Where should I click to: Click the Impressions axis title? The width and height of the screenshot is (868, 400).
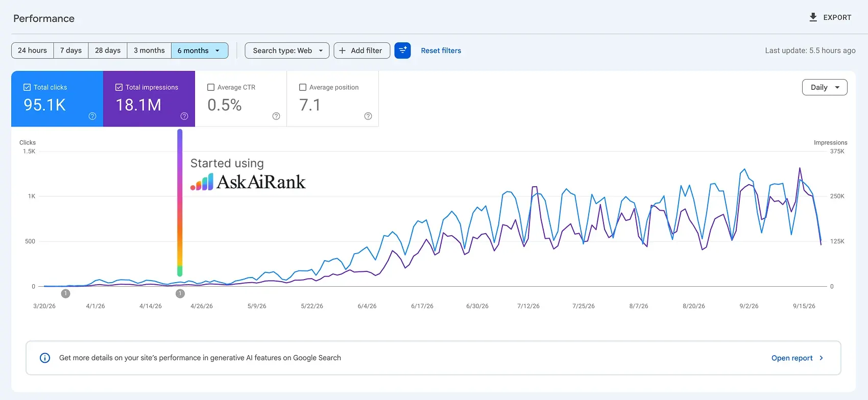click(831, 143)
